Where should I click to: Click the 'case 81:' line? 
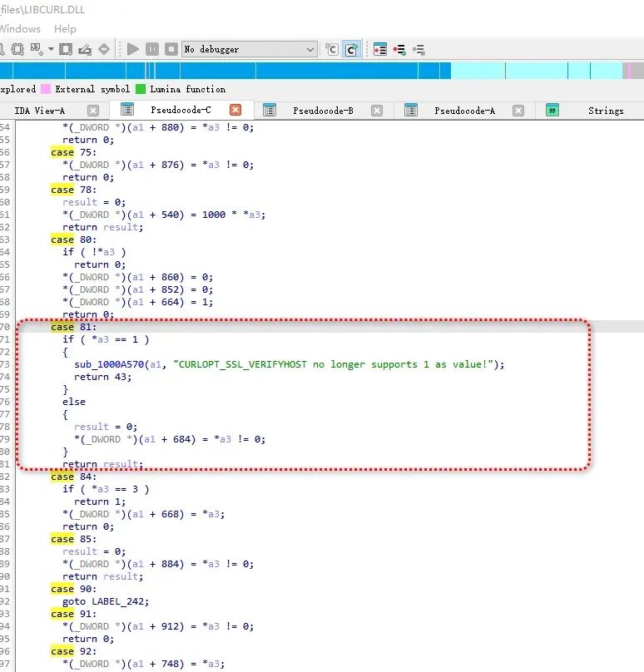(x=74, y=327)
